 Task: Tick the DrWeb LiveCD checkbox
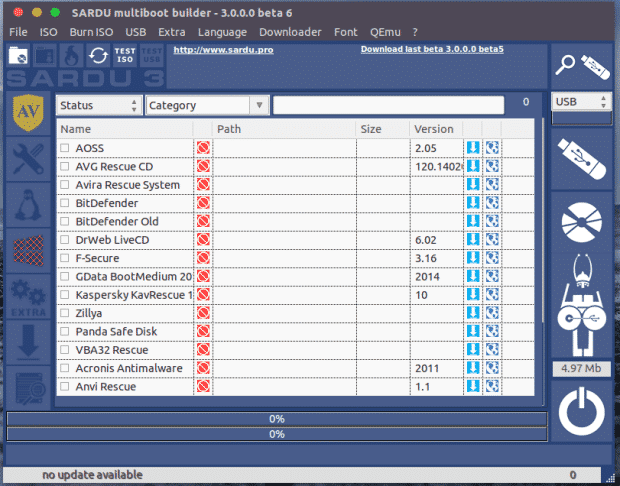tap(64, 240)
